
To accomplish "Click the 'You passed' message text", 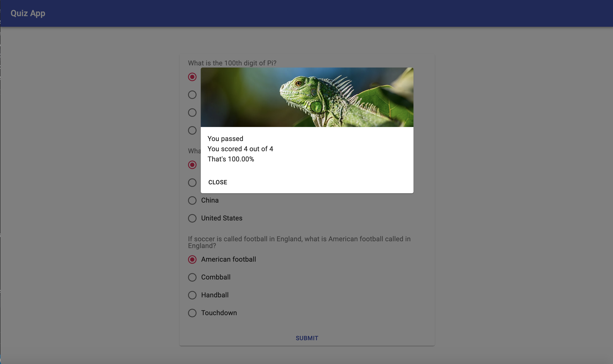I will coord(225,139).
